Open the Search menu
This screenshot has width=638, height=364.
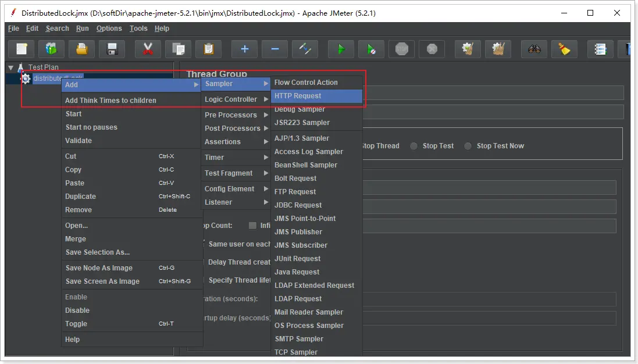(58, 28)
